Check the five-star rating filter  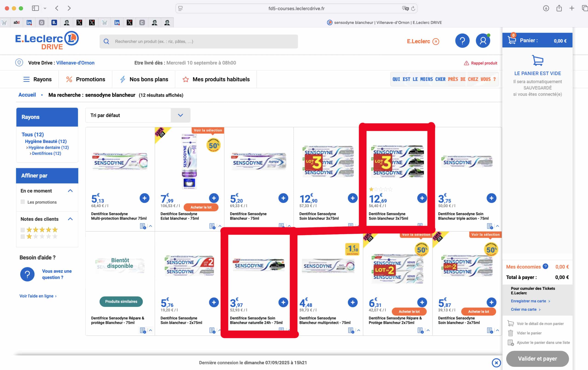[x=23, y=230]
